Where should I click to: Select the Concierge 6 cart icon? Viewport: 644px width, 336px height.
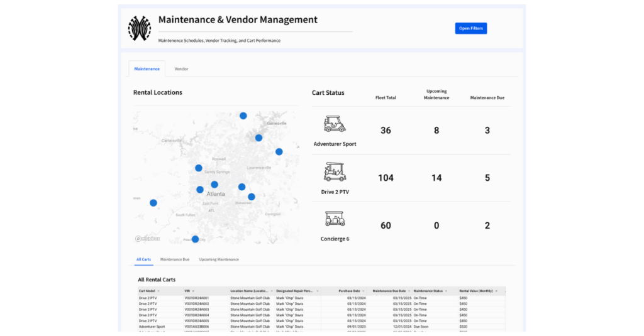tap(335, 219)
